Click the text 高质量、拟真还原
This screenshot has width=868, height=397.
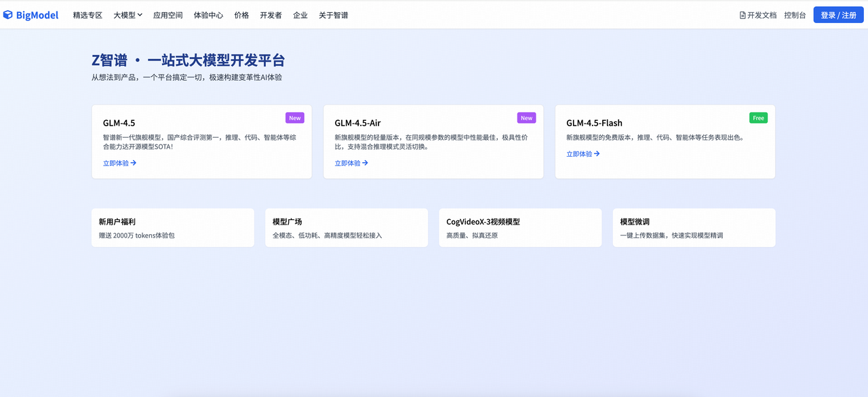[472, 235]
